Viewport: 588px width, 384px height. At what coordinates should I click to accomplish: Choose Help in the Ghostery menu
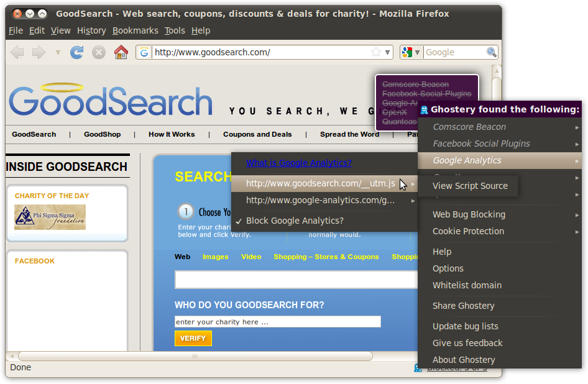(x=500, y=252)
